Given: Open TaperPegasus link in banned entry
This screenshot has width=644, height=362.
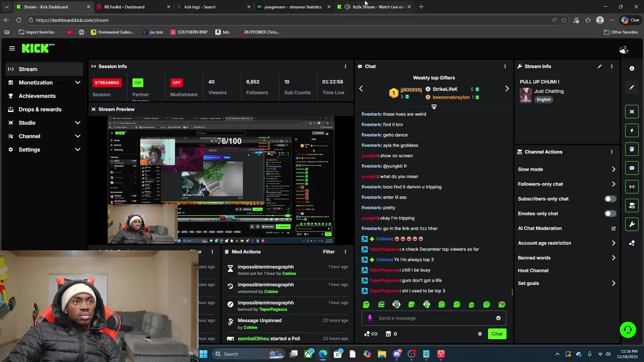Looking at the screenshot, I should [x=274, y=309].
